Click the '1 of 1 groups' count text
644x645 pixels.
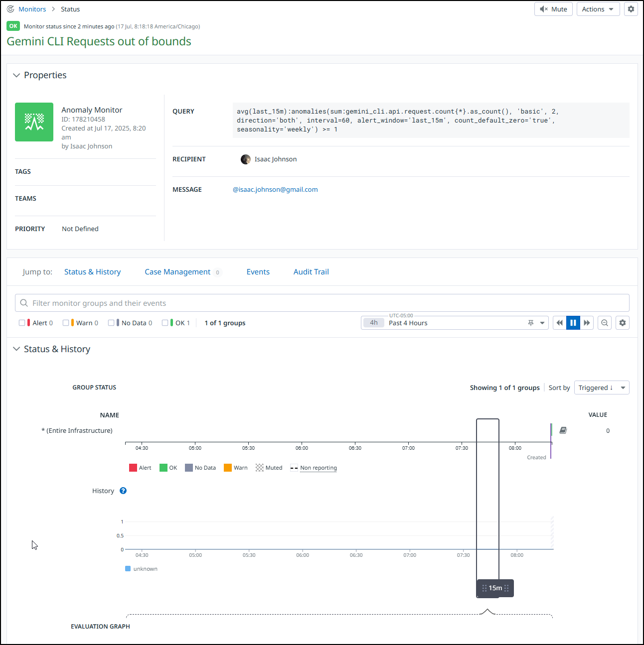coord(225,323)
